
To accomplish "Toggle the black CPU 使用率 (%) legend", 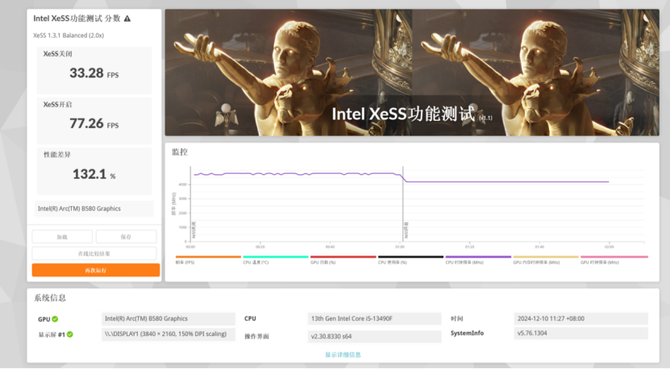I will tap(411, 260).
